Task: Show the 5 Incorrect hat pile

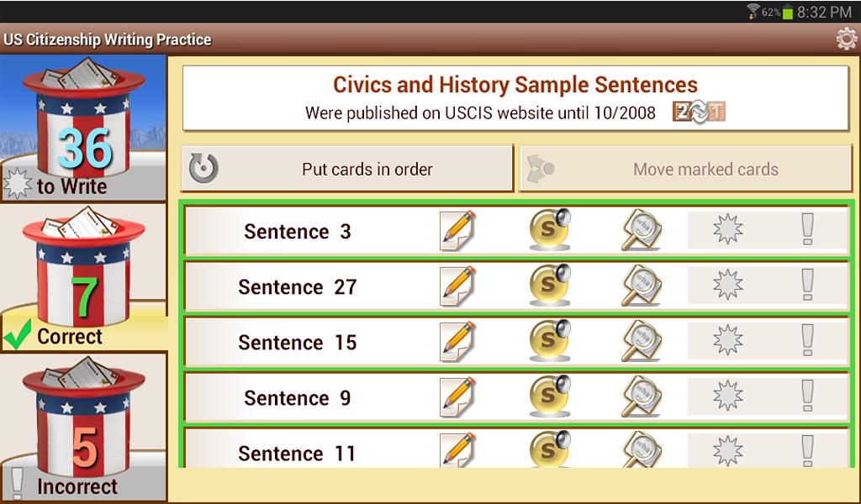Action: click(x=83, y=427)
